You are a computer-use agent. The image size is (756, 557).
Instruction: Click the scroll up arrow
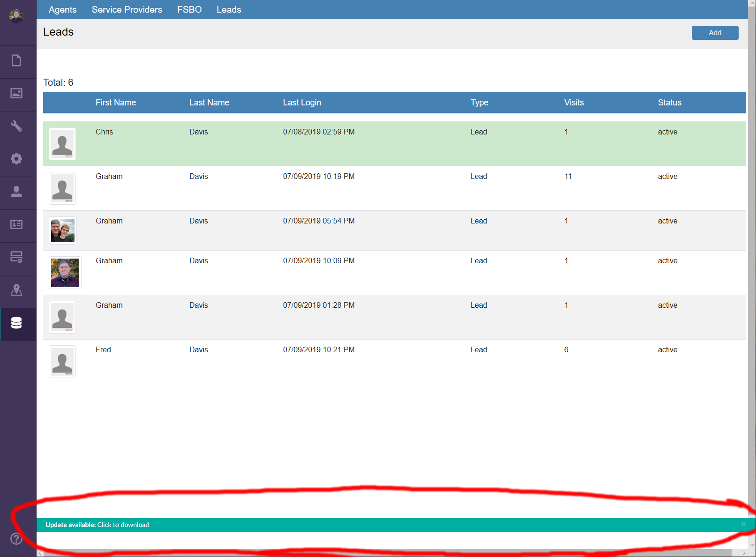click(x=752, y=3)
